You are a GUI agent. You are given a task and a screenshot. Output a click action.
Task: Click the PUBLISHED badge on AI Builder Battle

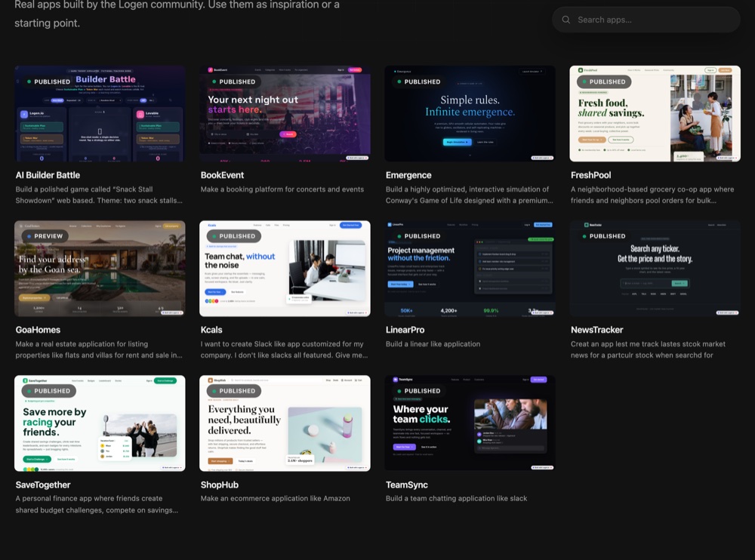tap(49, 82)
